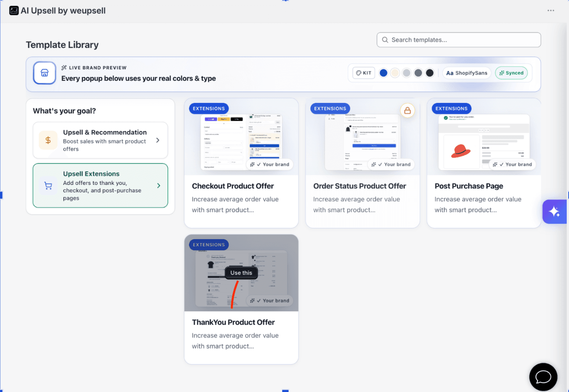569x392 pixels.
Task: Click the shopping cart Extensions icon
Action: (x=48, y=185)
